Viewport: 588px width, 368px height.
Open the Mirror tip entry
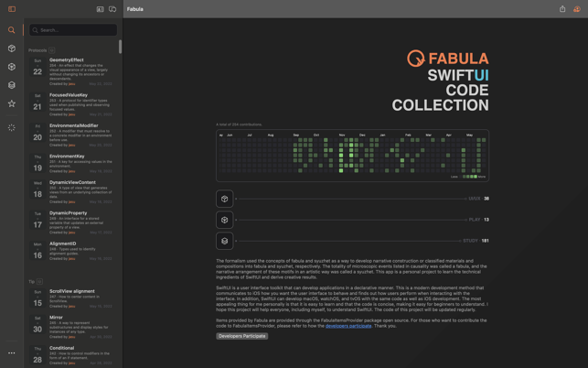tap(71, 327)
